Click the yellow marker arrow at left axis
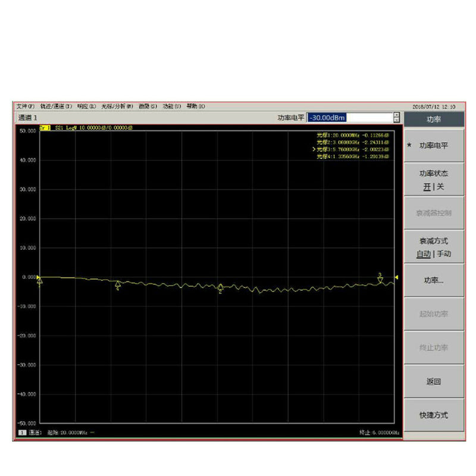The height and width of the screenshot is (476, 476). (x=39, y=278)
